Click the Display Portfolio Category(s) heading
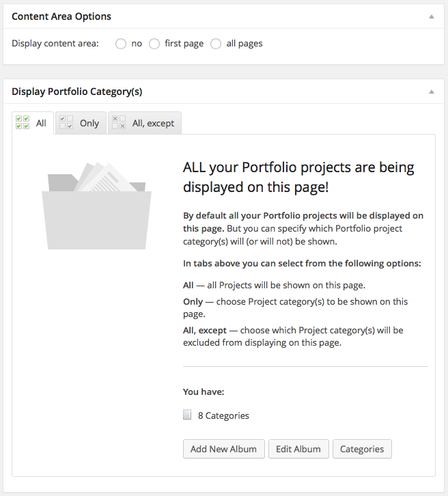The width and height of the screenshot is (448, 496). click(77, 92)
